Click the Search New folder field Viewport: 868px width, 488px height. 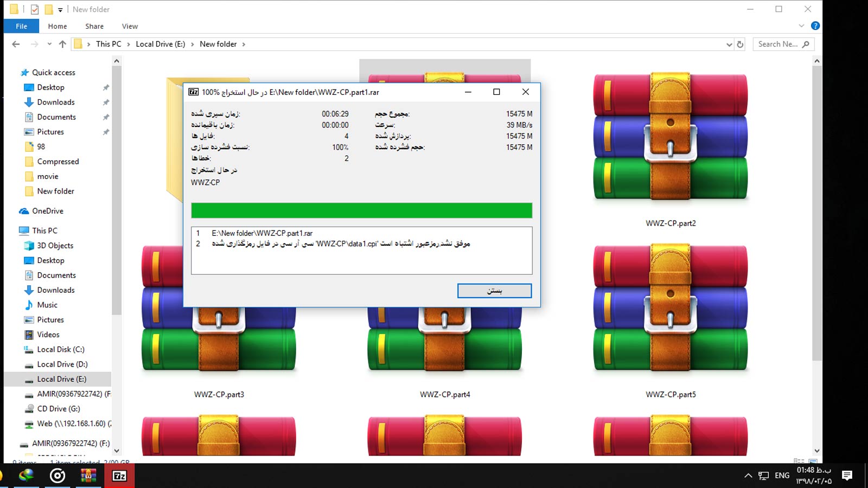(x=778, y=44)
